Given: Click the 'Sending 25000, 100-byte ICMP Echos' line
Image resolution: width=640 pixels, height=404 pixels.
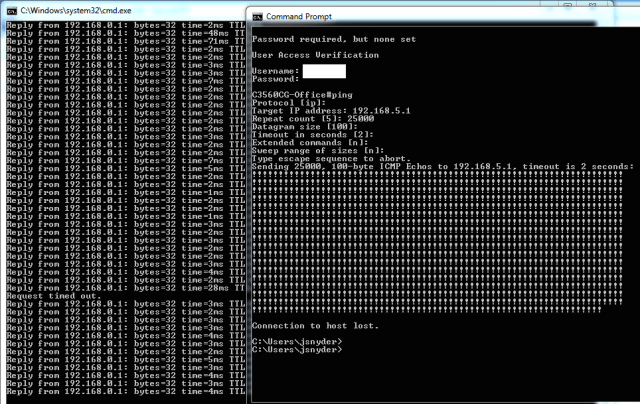Looking at the screenshot, I should 440,167.
